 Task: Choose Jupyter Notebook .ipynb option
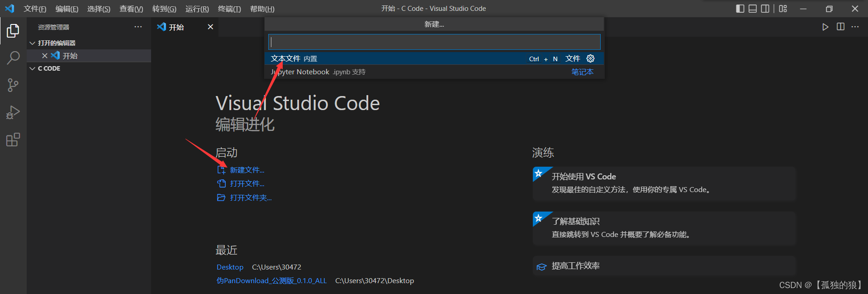pyautogui.click(x=434, y=72)
